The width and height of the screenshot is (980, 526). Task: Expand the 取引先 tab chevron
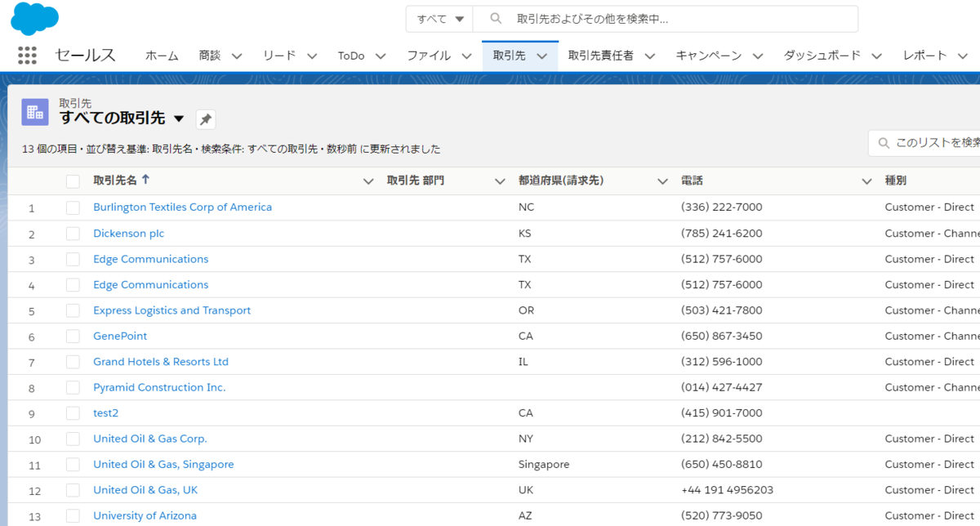[541, 56]
